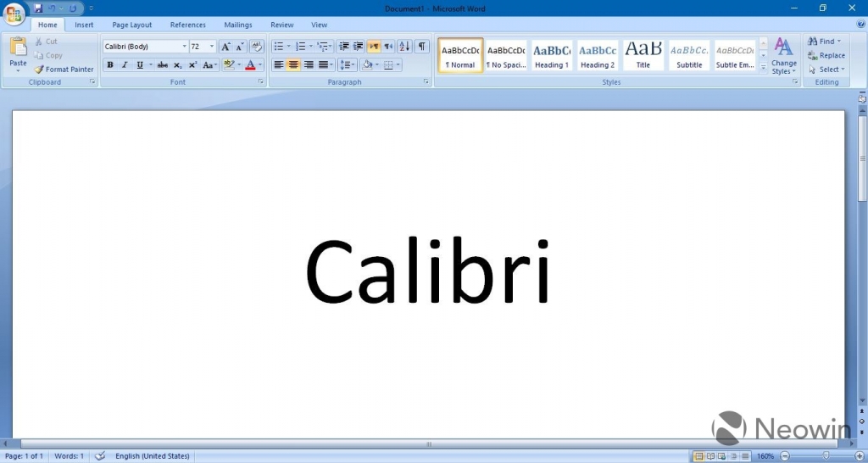Toggle Bold formatting
Image resolution: width=868 pixels, height=463 pixels.
tap(110, 65)
